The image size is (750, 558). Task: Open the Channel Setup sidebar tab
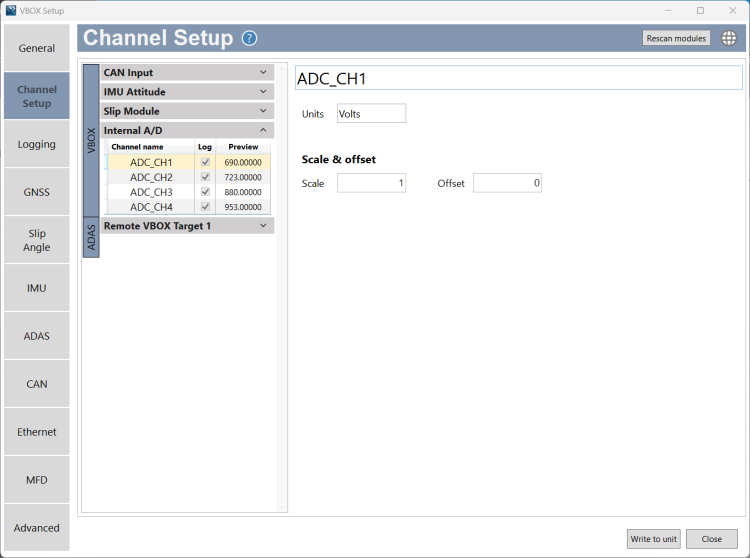point(37,96)
